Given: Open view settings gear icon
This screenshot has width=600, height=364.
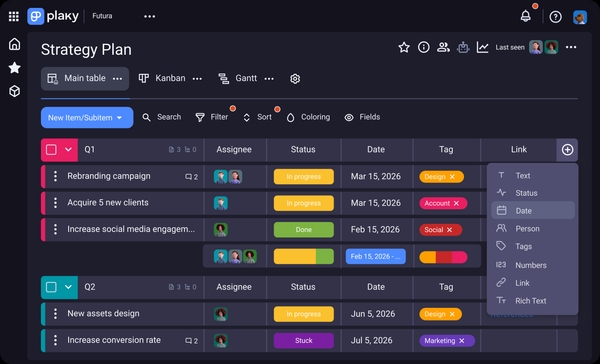Looking at the screenshot, I should click(295, 79).
